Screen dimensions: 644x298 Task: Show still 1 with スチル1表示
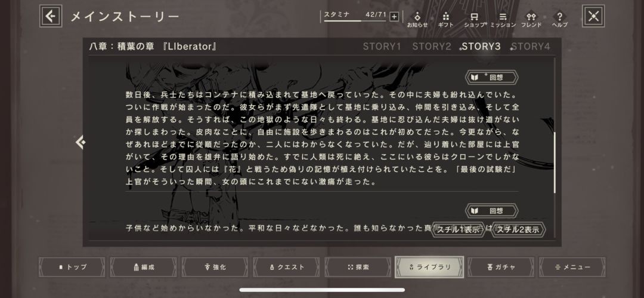pos(458,230)
